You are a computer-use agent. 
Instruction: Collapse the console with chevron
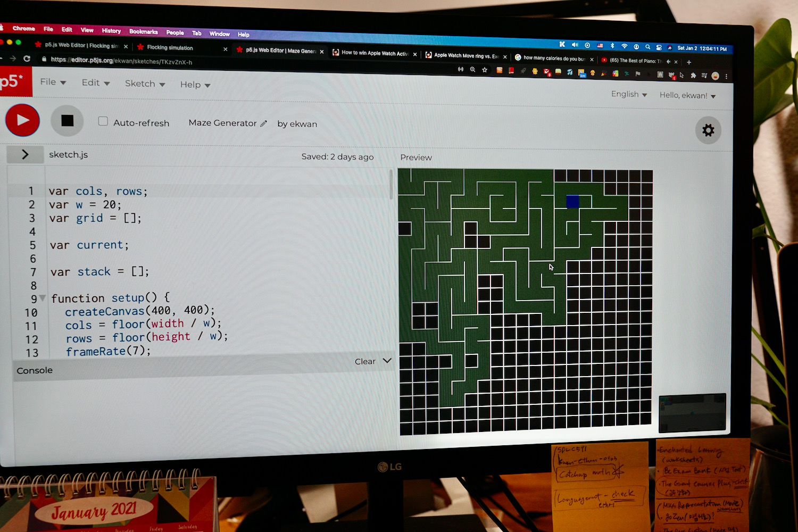pos(387,361)
